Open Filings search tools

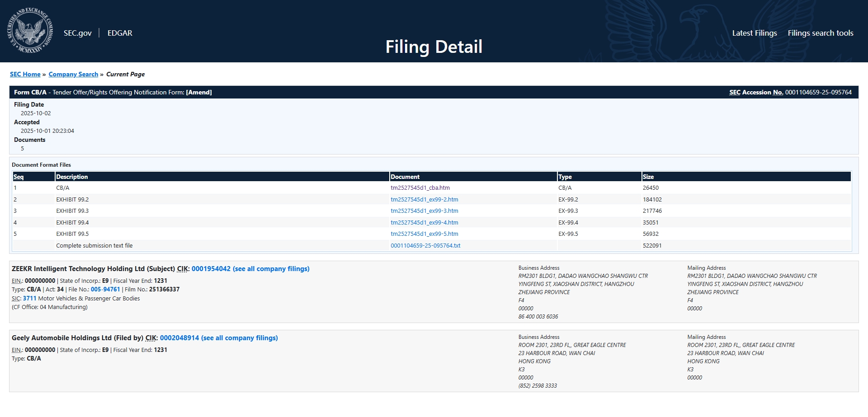(x=820, y=33)
